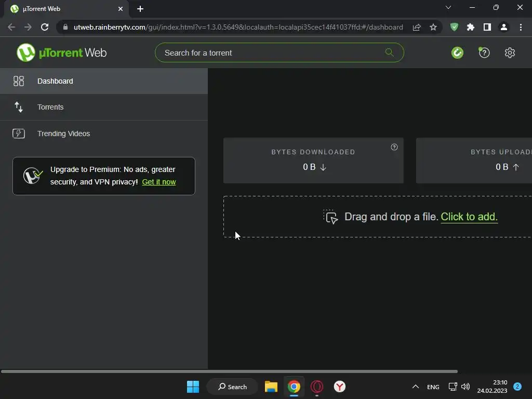Open Yandex browser from taskbar
The image size is (532, 399).
click(x=339, y=387)
